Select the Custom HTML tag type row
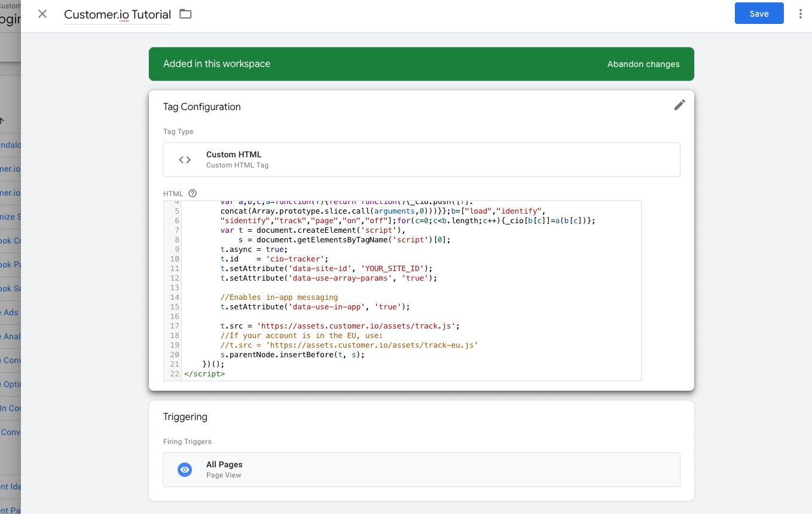This screenshot has height=514, width=812. pyautogui.click(x=421, y=159)
